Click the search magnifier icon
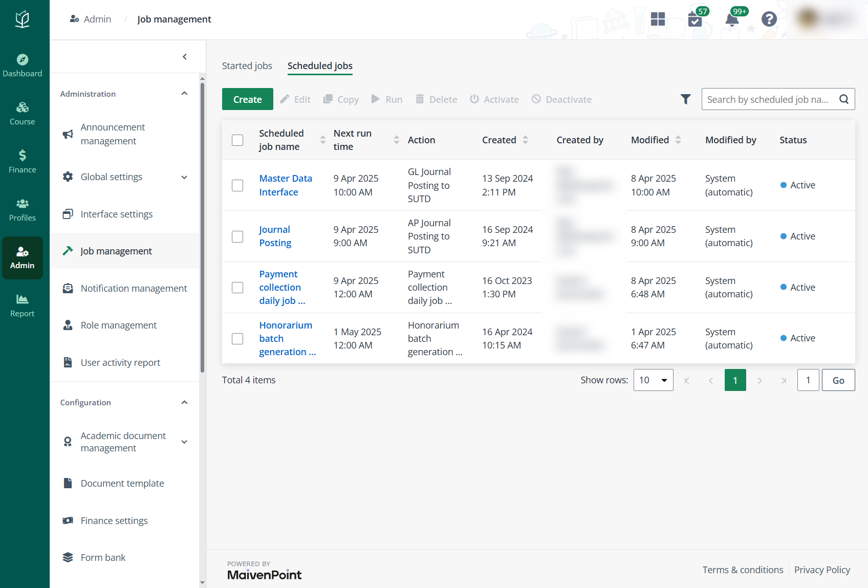Viewport: 868px width, 588px height. (844, 99)
